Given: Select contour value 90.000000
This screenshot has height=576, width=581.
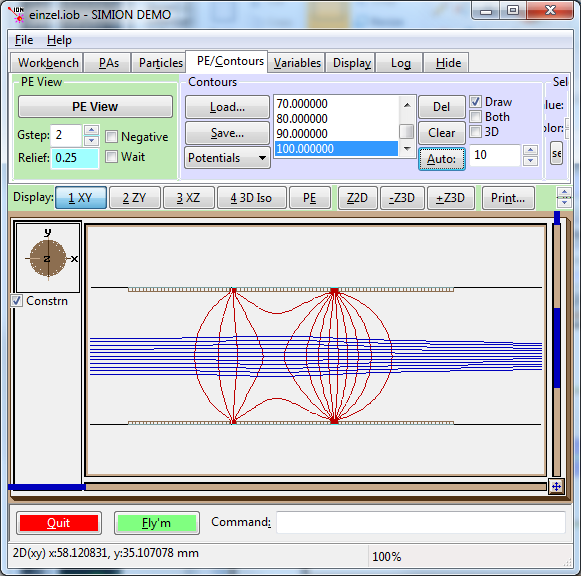Looking at the screenshot, I should click(x=336, y=133).
